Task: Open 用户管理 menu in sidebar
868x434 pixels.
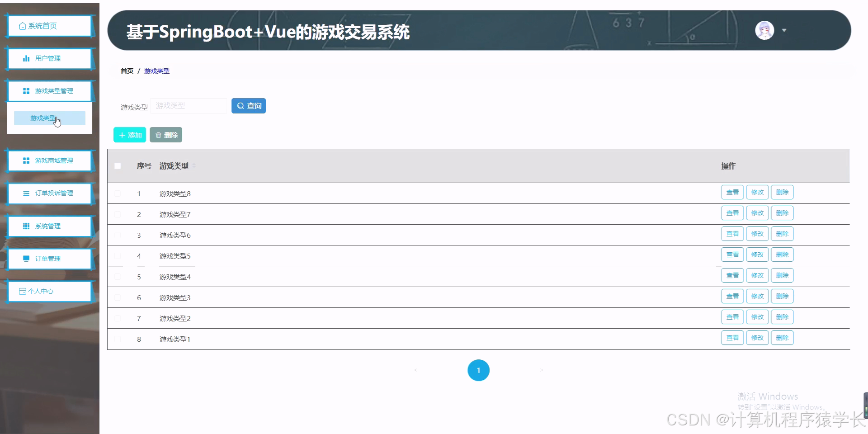Action: click(50, 58)
